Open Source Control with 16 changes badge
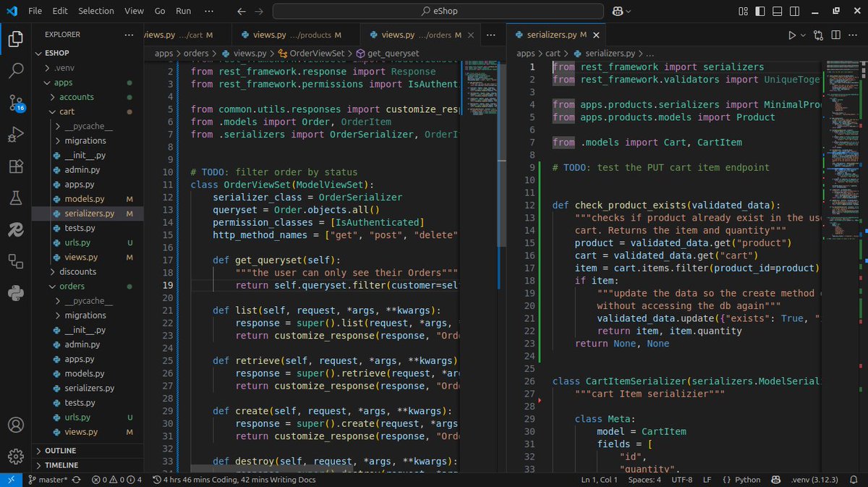Image resolution: width=868 pixels, height=487 pixels. [16, 102]
